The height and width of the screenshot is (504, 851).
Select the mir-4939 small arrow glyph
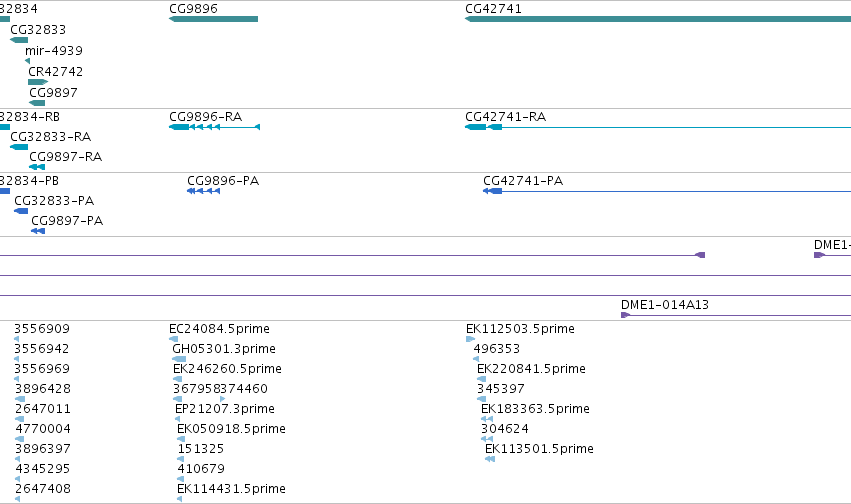pos(28,61)
